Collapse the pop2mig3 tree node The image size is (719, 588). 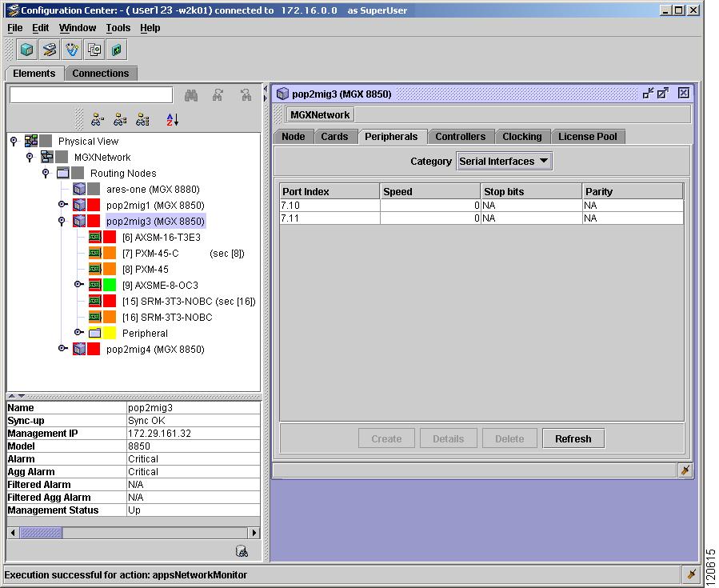(x=62, y=221)
